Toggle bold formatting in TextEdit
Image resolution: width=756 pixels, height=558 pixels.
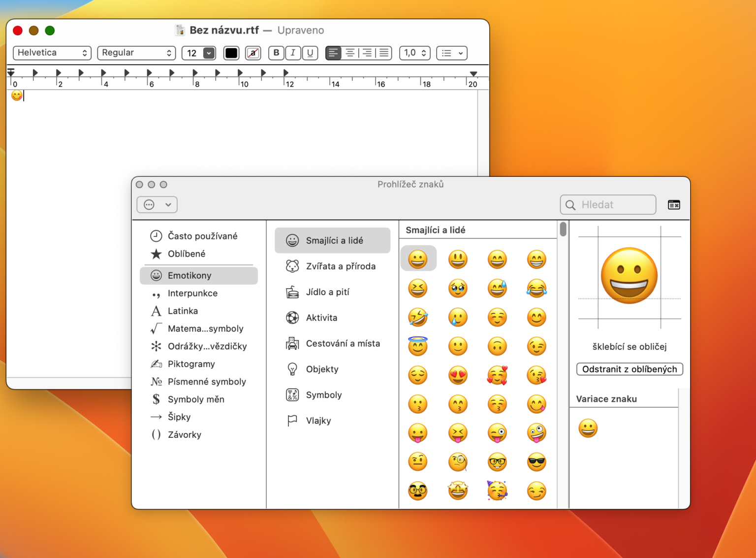tap(276, 53)
